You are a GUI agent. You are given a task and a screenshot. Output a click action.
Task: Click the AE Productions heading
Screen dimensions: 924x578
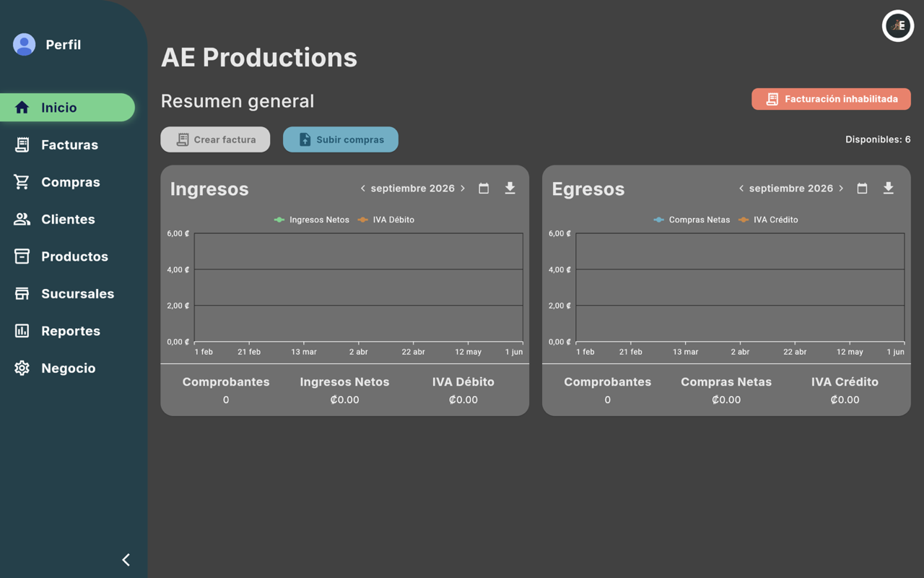tap(259, 57)
